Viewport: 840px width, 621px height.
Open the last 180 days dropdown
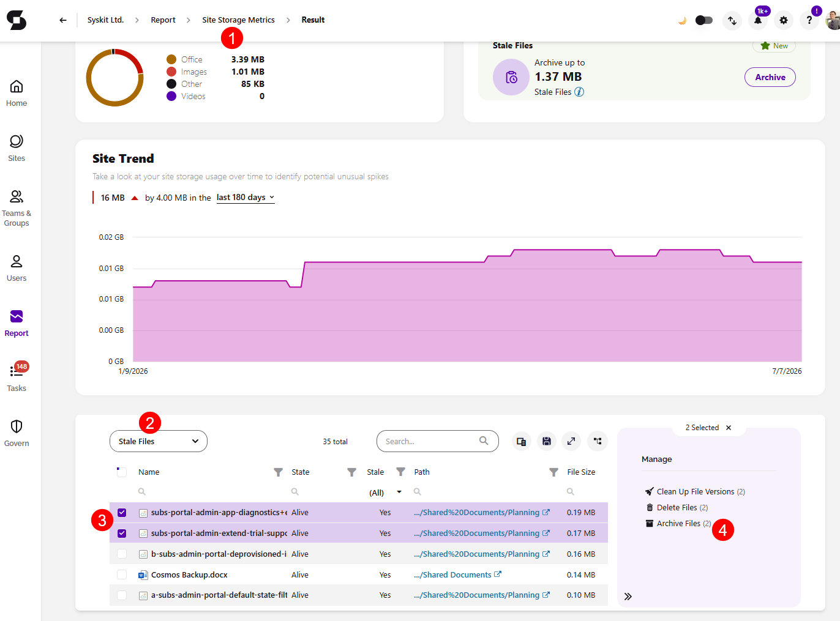(246, 198)
